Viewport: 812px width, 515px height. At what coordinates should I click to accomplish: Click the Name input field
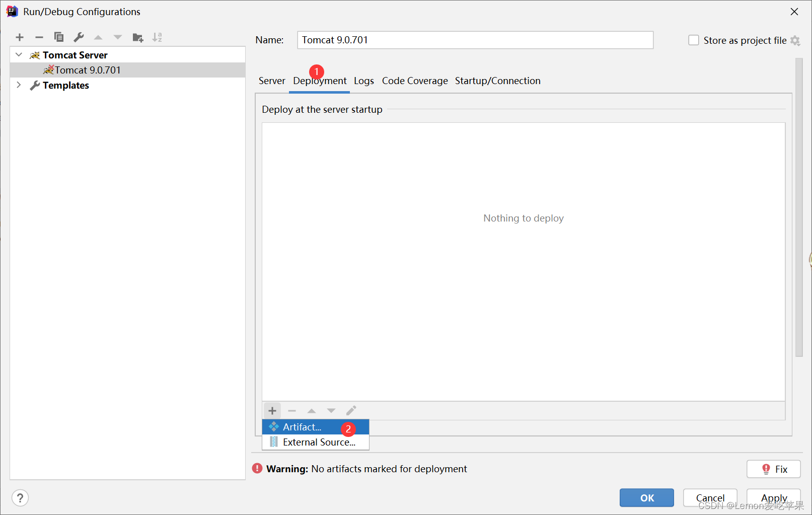(x=475, y=40)
